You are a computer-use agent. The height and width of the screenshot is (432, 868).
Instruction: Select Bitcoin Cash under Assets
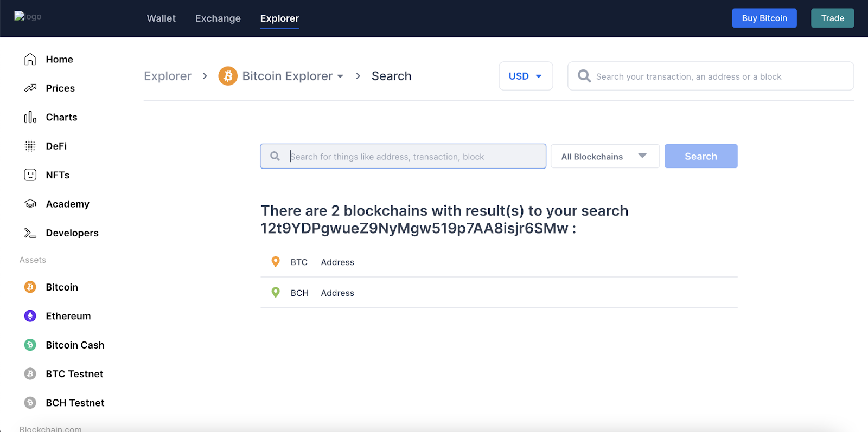[75, 345]
